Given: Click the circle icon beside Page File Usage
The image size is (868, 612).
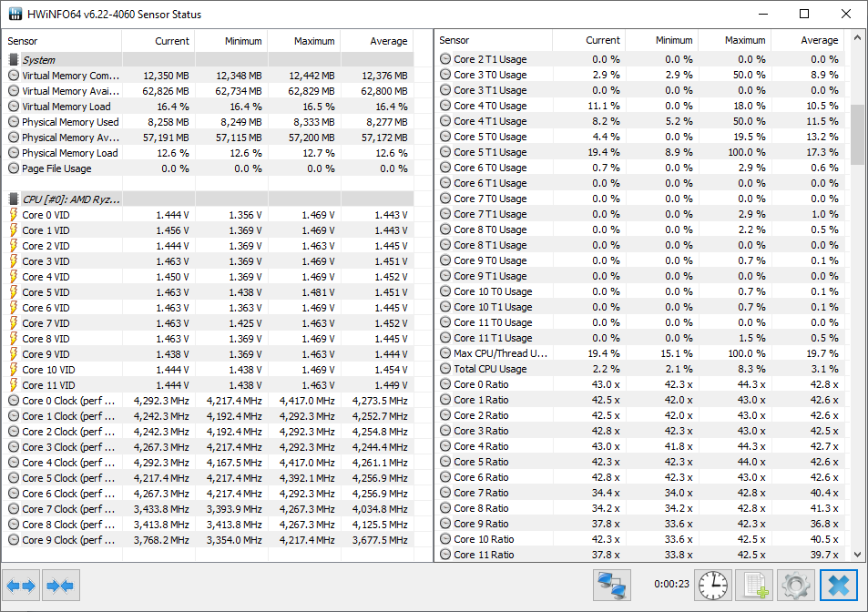Looking at the screenshot, I should 14,168.
